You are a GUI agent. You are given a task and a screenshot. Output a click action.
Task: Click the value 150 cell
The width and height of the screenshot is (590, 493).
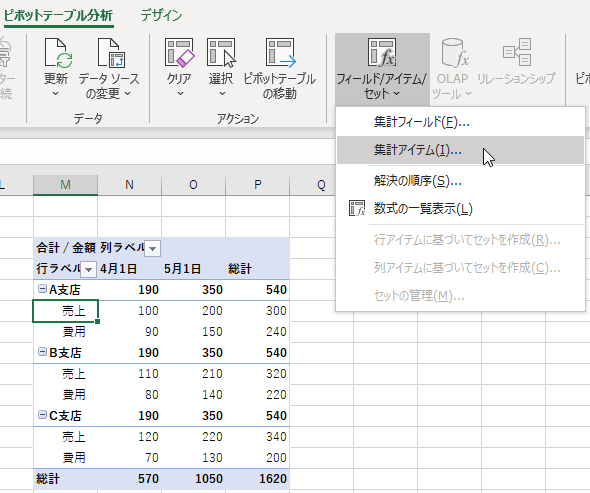193,332
